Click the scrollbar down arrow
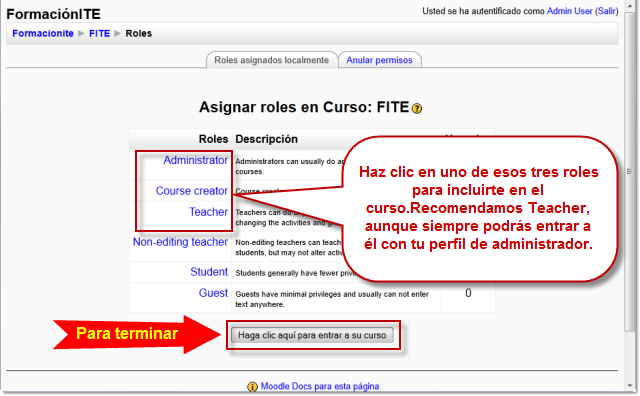 tap(630, 386)
